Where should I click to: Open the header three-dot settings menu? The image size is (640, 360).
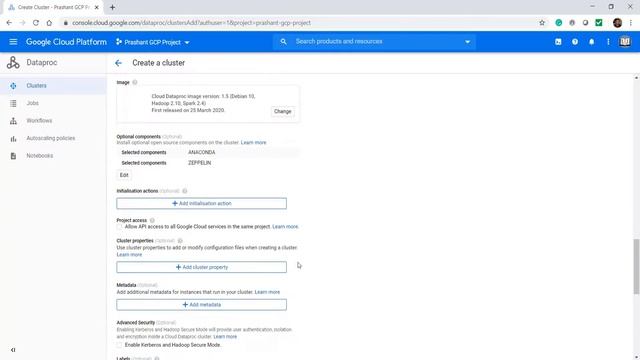click(x=608, y=42)
